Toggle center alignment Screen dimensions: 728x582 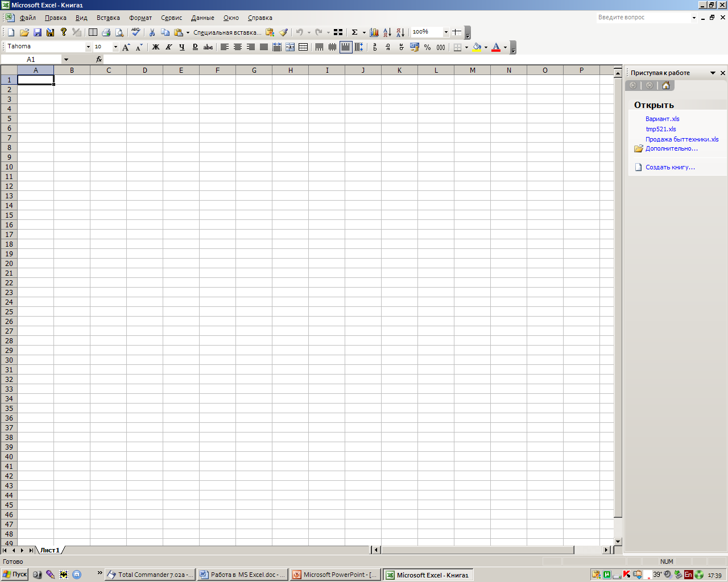(238, 47)
